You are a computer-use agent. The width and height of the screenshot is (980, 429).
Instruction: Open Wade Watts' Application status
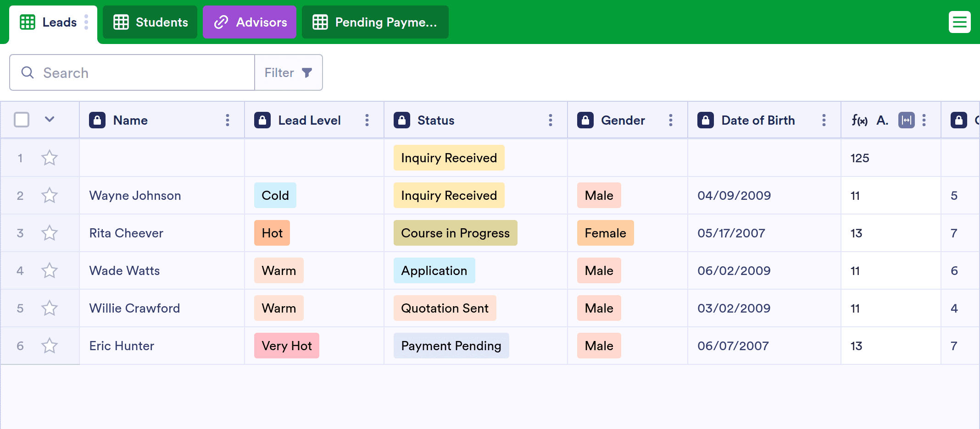click(434, 270)
